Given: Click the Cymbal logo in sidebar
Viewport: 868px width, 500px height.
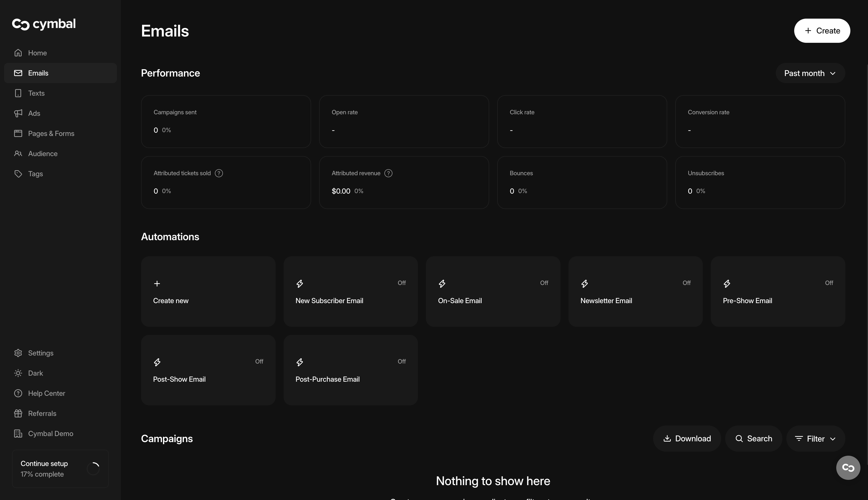Looking at the screenshot, I should (x=44, y=24).
